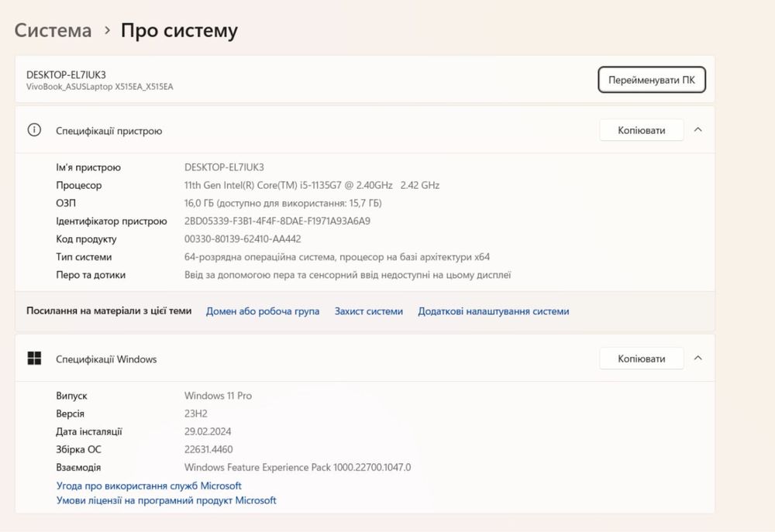The height and width of the screenshot is (532, 775).
Task: Open the Домен або робоча група link
Action: (x=263, y=311)
